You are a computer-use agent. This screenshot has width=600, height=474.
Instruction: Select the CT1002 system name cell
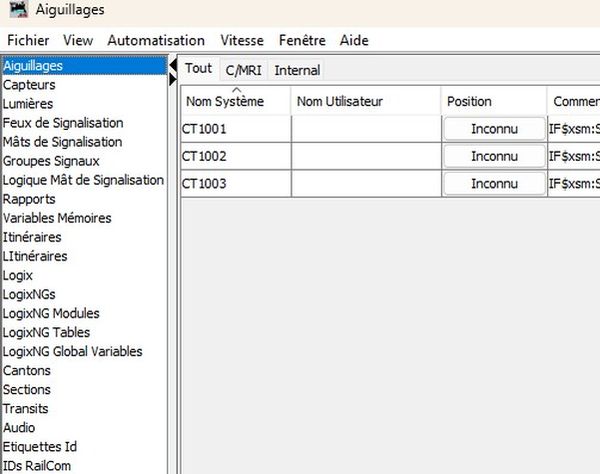click(x=235, y=156)
